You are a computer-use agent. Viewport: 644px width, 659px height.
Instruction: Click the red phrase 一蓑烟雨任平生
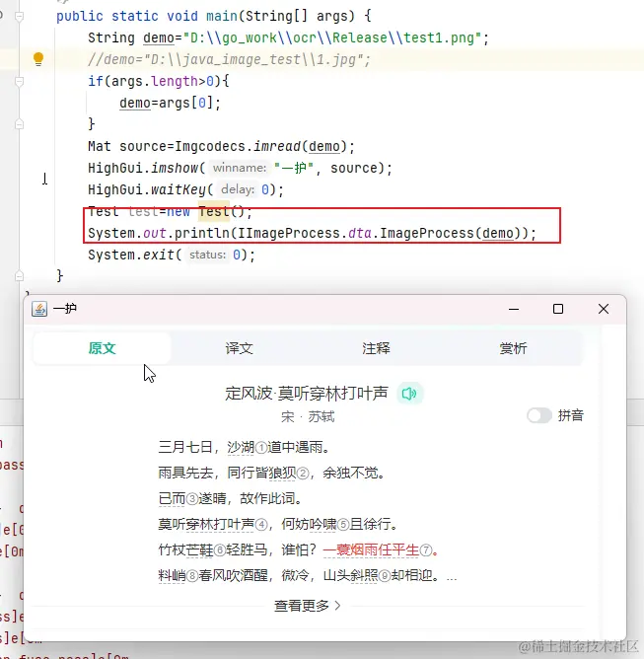371,549
